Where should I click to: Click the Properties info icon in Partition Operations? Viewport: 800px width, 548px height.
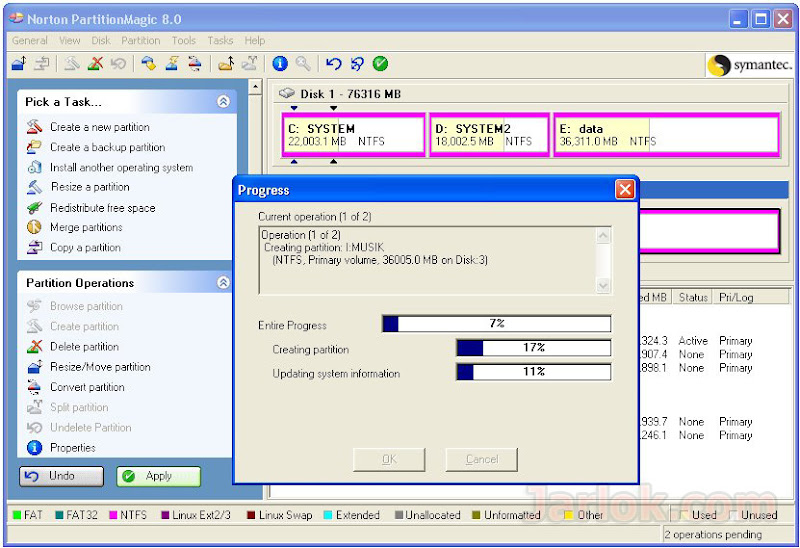[x=34, y=447]
